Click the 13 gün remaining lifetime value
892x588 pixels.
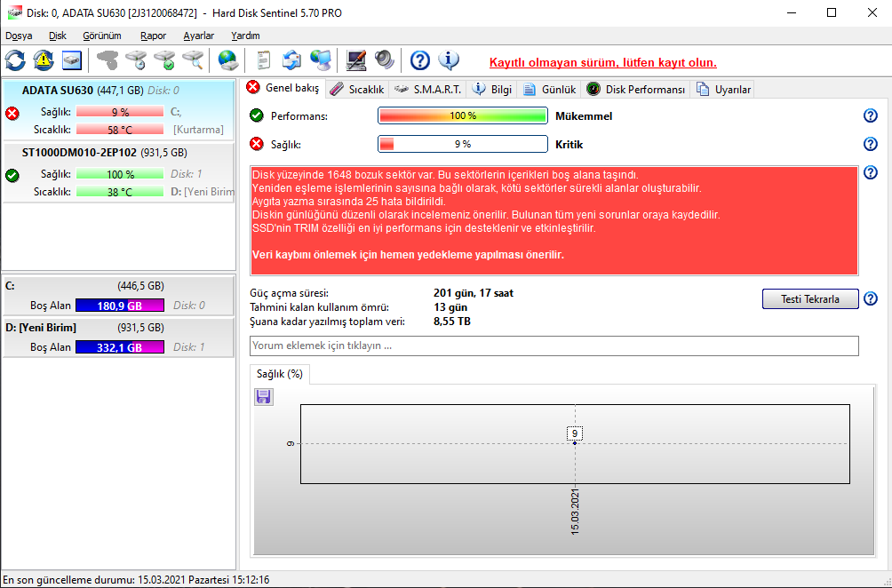pyautogui.click(x=450, y=307)
